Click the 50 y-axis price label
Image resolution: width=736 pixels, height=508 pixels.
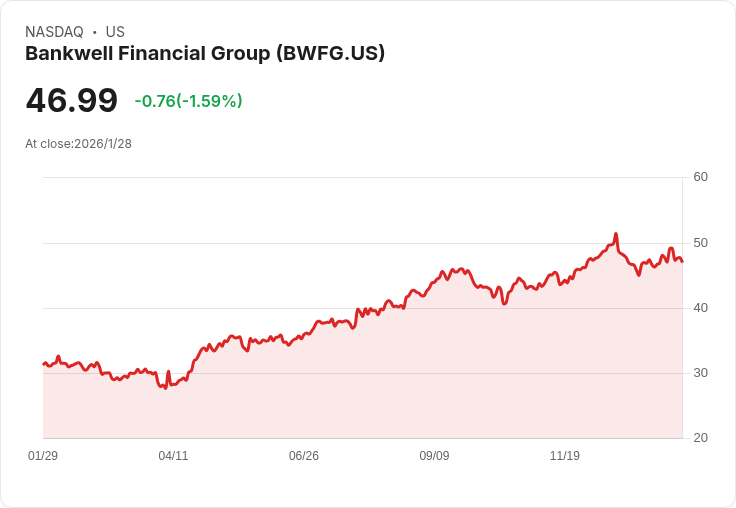pyautogui.click(x=701, y=243)
